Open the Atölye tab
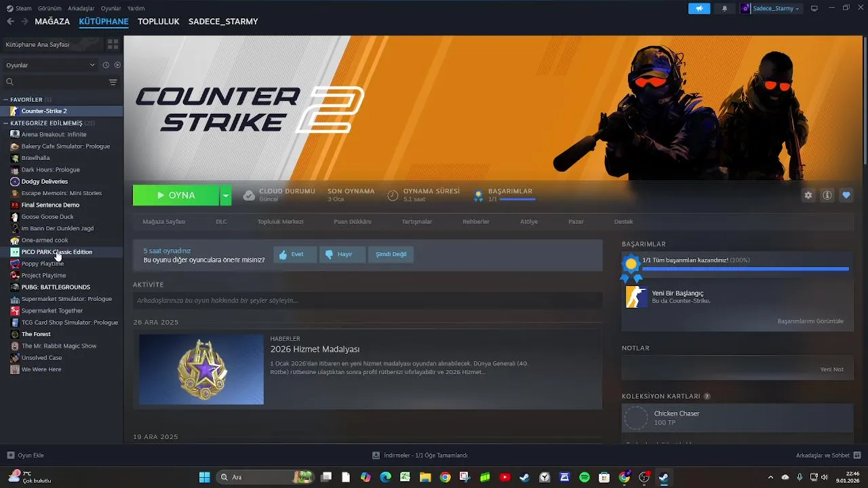This screenshot has width=868, height=488. click(x=529, y=222)
